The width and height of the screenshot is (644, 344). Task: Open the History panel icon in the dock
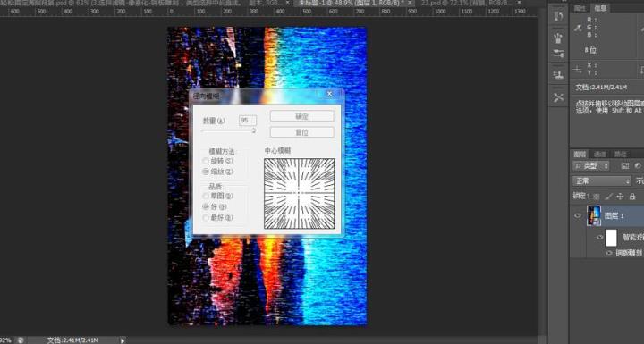[558, 16]
